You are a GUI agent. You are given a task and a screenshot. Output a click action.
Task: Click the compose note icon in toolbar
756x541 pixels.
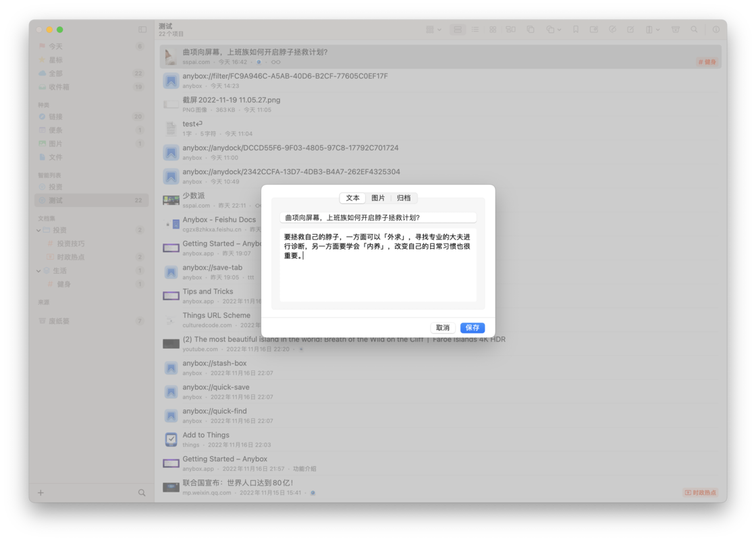point(629,30)
